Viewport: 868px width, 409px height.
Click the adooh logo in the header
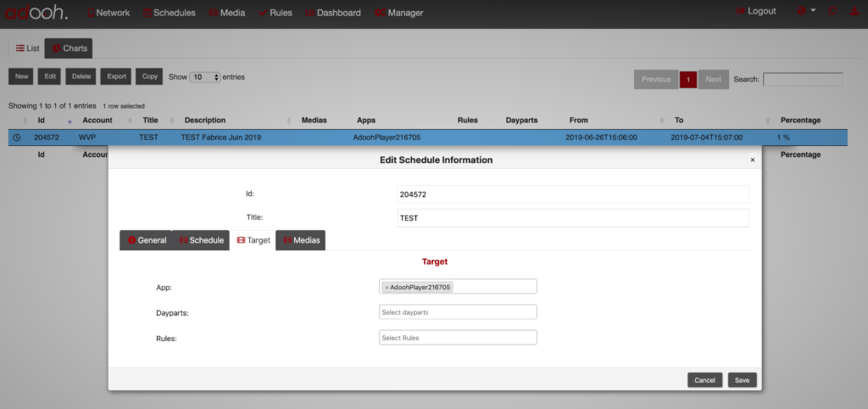[x=38, y=13]
